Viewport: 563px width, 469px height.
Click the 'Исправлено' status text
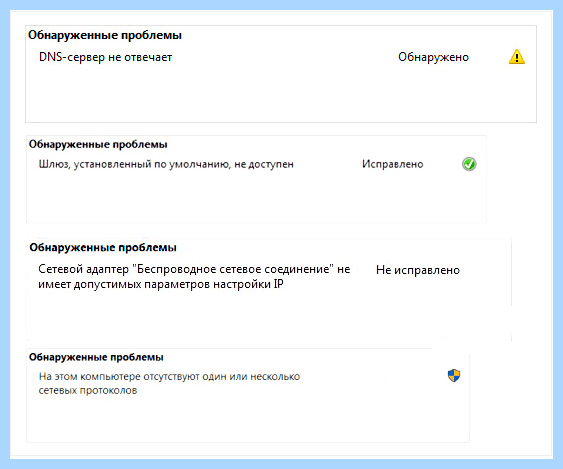pyautogui.click(x=392, y=164)
